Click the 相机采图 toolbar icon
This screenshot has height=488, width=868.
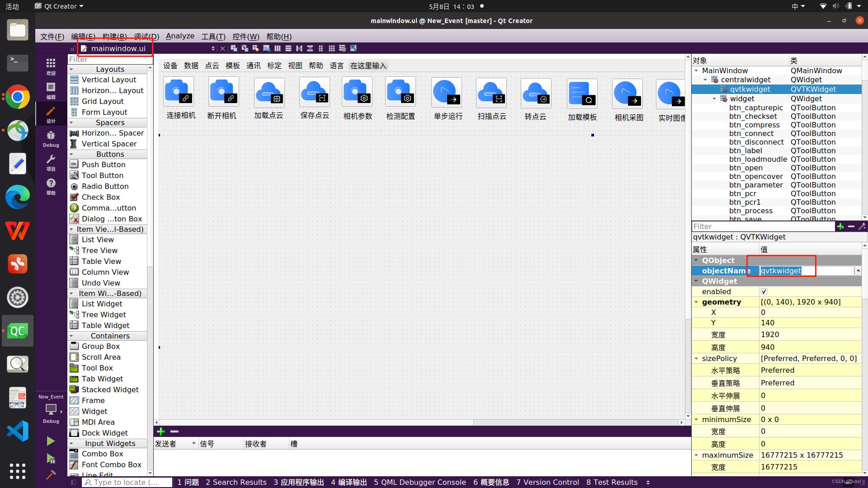[x=627, y=94]
